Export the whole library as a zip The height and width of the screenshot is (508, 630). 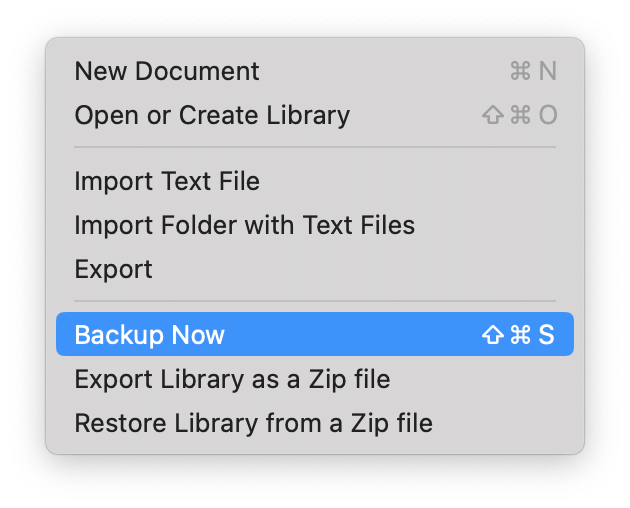point(315,379)
